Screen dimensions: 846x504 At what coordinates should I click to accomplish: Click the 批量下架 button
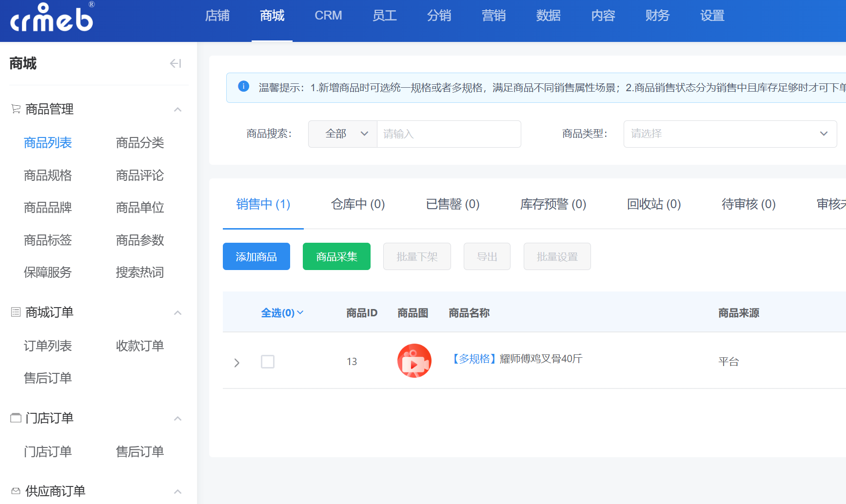point(417,256)
